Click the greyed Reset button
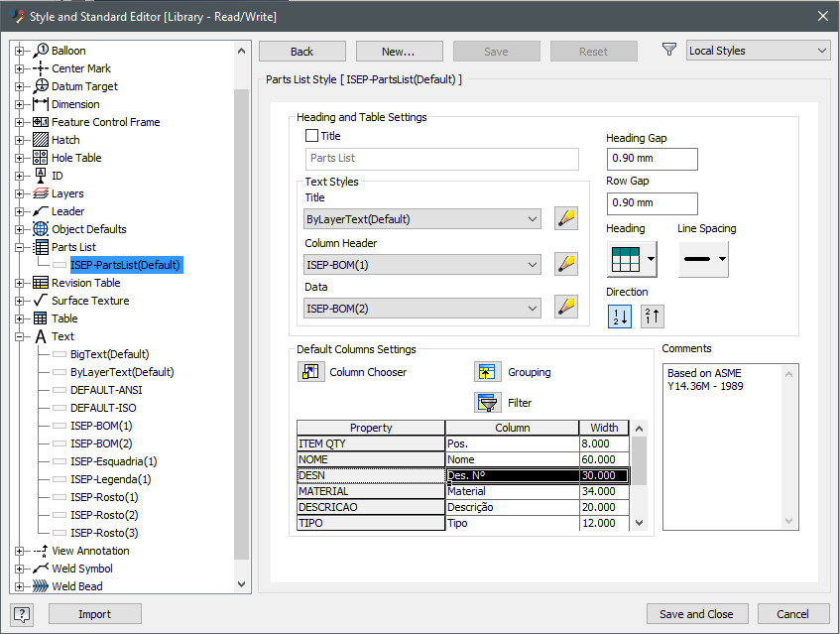 (594, 52)
